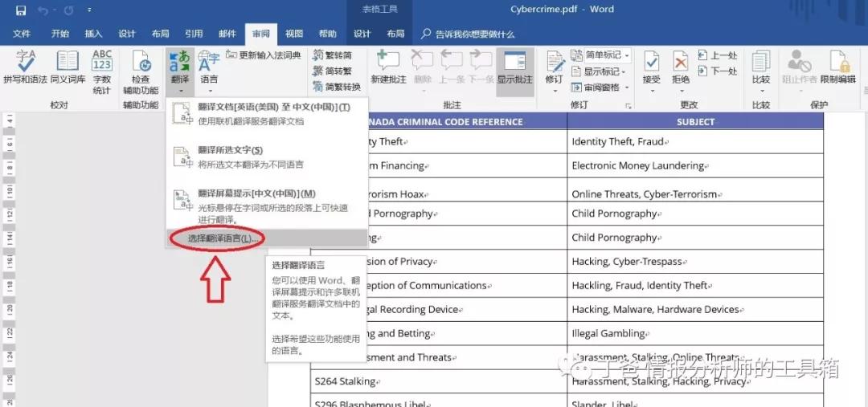Go to 上一处 previous change

coord(718,55)
